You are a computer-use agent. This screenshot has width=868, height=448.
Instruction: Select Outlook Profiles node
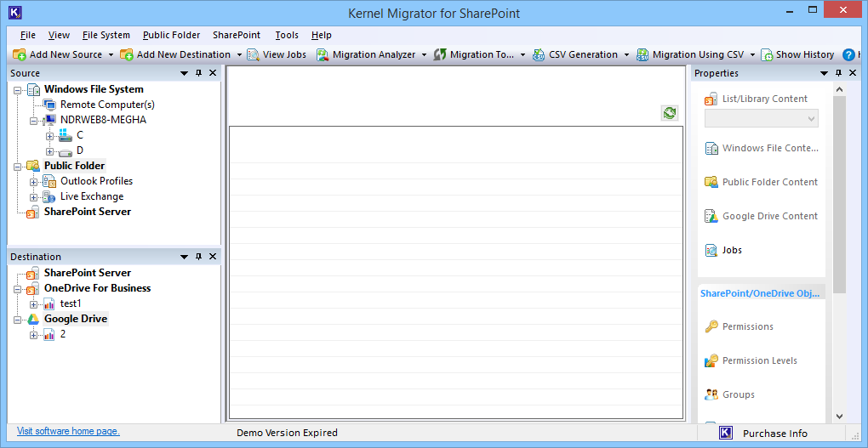tap(97, 181)
